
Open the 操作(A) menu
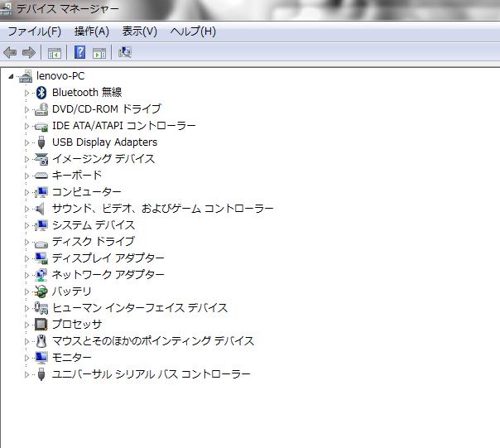(92, 31)
